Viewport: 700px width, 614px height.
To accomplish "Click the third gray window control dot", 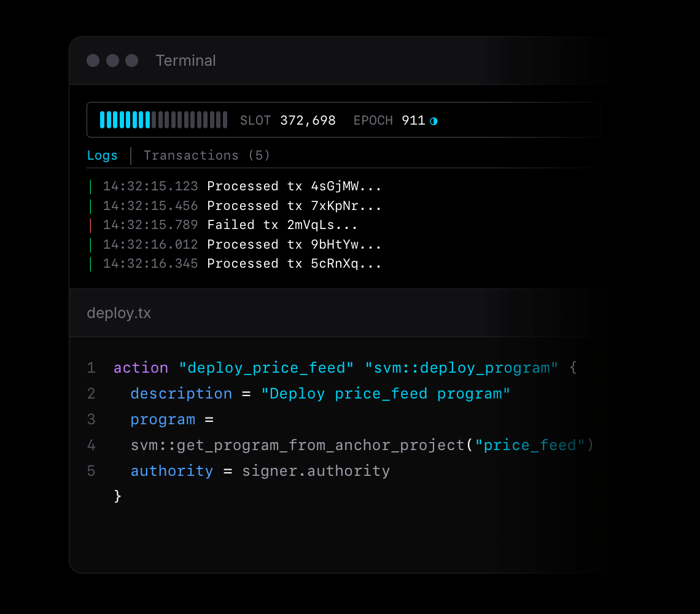I will pyautogui.click(x=132, y=60).
